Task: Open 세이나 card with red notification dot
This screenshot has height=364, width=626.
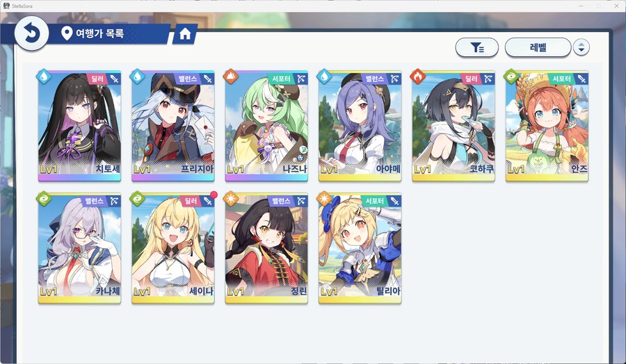Action: [x=173, y=249]
